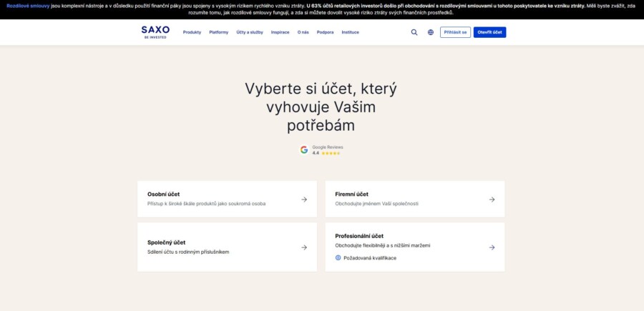
Task: Click the Google Reviews star rating
Action: point(331,153)
